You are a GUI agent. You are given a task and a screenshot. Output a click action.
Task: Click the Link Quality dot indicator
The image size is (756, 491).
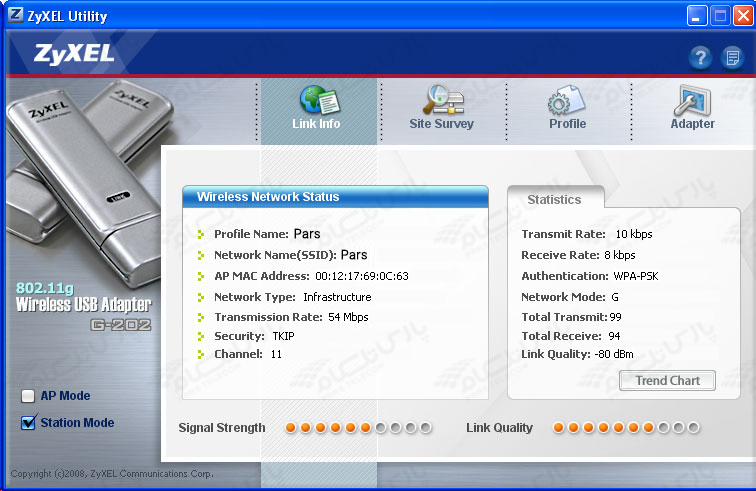click(x=626, y=427)
